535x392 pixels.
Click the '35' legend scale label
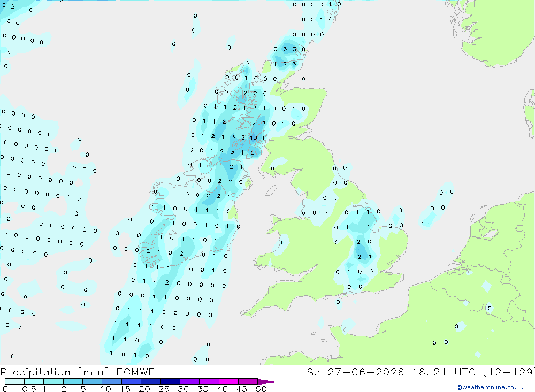click(x=203, y=389)
